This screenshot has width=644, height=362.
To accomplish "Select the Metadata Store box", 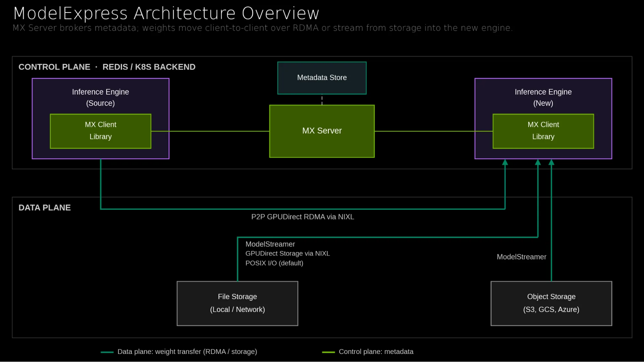I will coord(322,78).
